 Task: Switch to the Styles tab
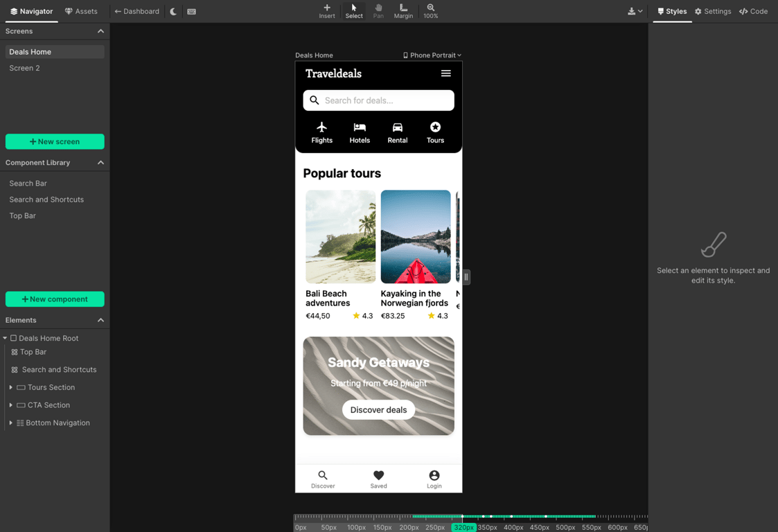coord(671,11)
